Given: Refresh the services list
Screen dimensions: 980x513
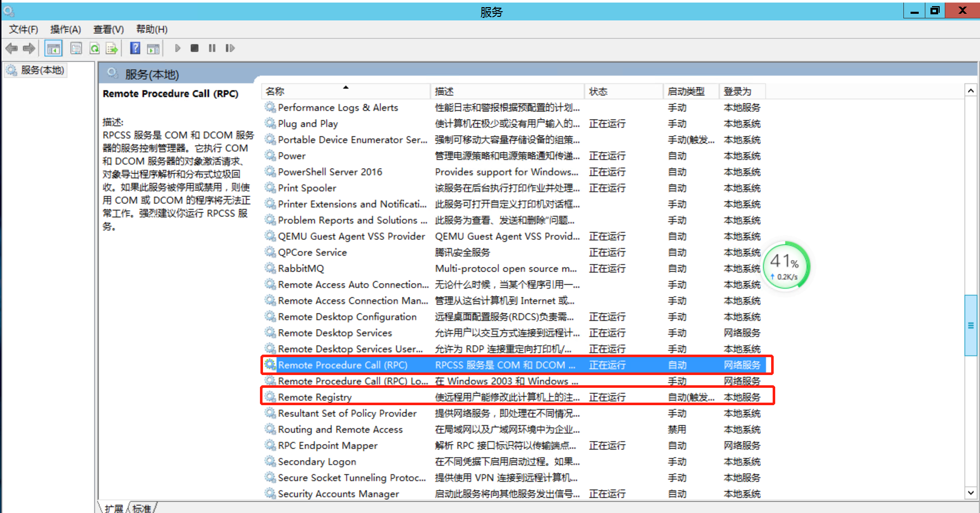Looking at the screenshot, I should (94, 48).
